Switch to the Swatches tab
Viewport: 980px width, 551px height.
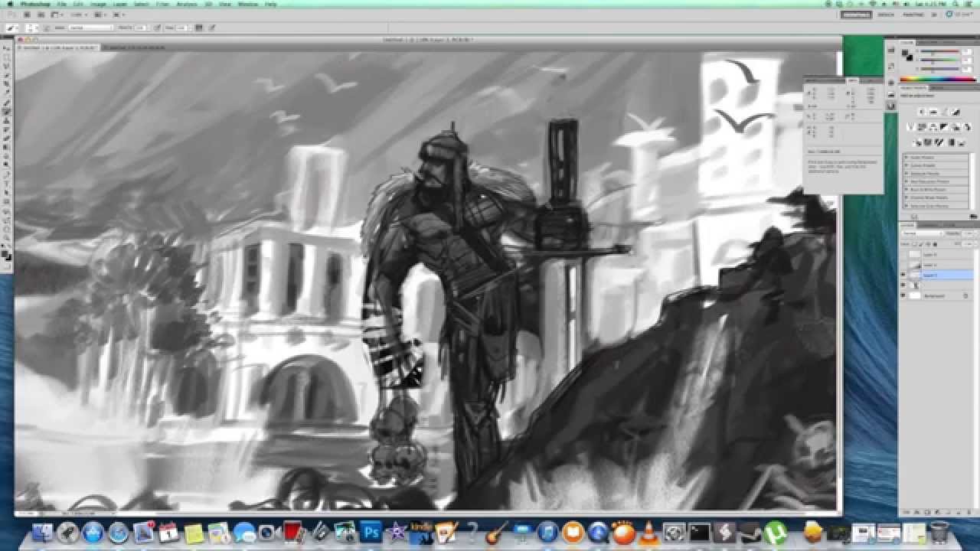pyautogui.click(x=928, y=42)
